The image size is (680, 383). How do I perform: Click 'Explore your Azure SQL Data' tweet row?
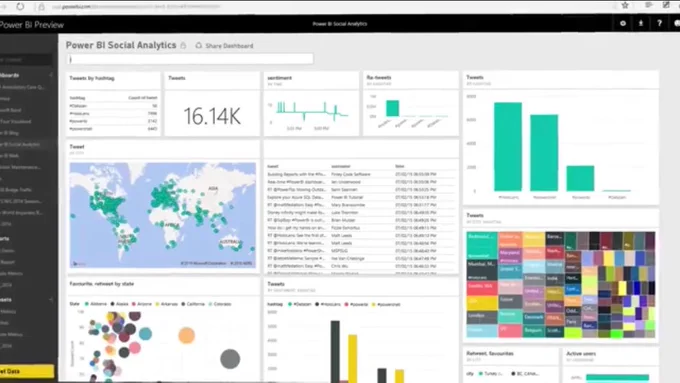coord(361,197)
